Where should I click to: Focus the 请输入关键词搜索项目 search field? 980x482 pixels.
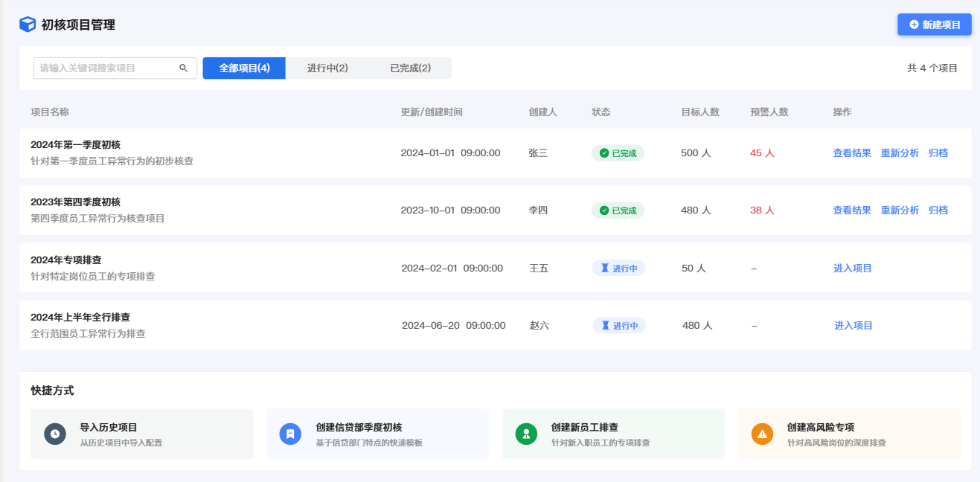[104, 68]
